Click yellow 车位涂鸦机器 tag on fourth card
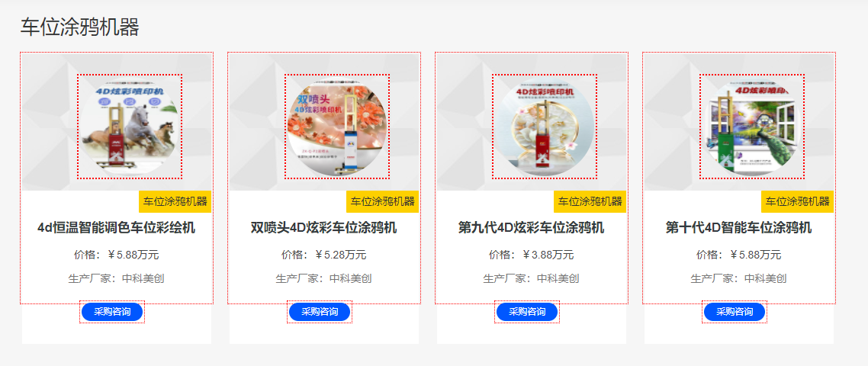Image resolution: width=868 pixels, height=366 pixels. tap(798, 201)
